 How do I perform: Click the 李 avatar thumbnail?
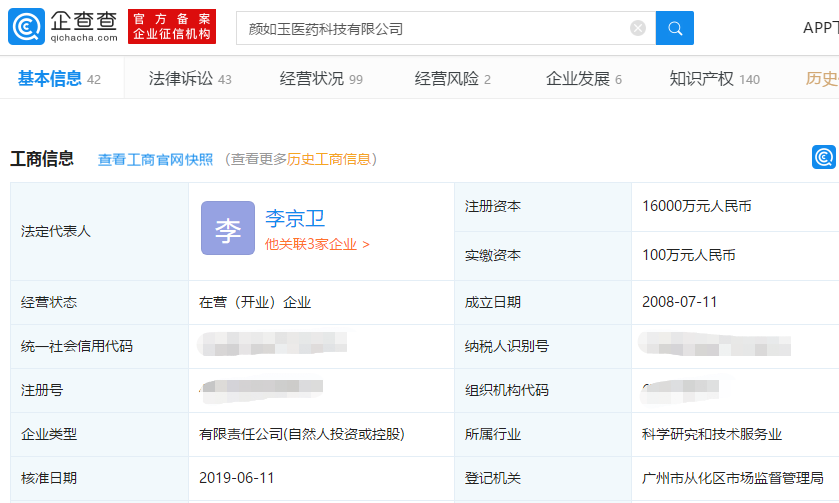point(228,228)
